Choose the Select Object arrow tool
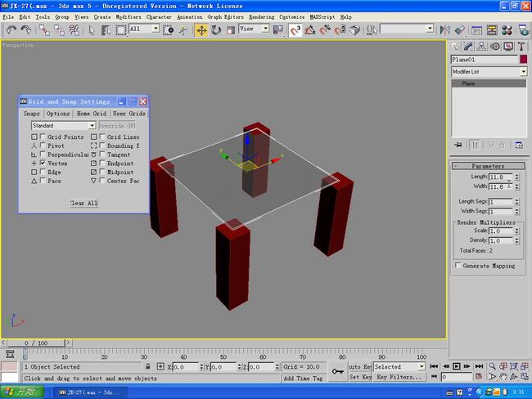 (x=92, y=30)
